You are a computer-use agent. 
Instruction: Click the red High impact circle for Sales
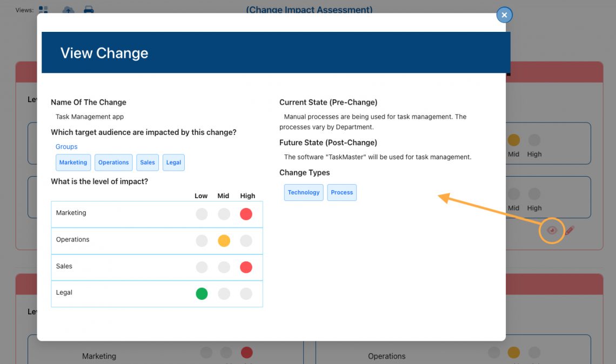(246, 267)
